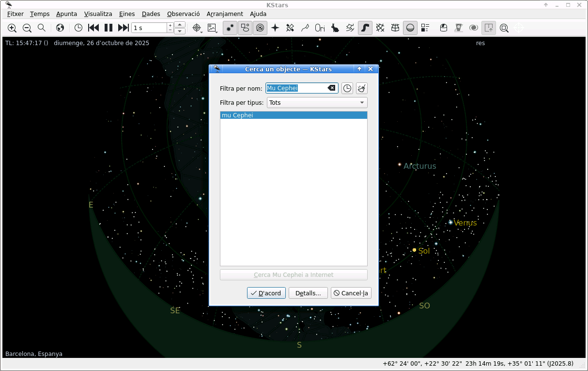Click the rabbit constellation art icon
588x371 pixels.
[335, 28]
